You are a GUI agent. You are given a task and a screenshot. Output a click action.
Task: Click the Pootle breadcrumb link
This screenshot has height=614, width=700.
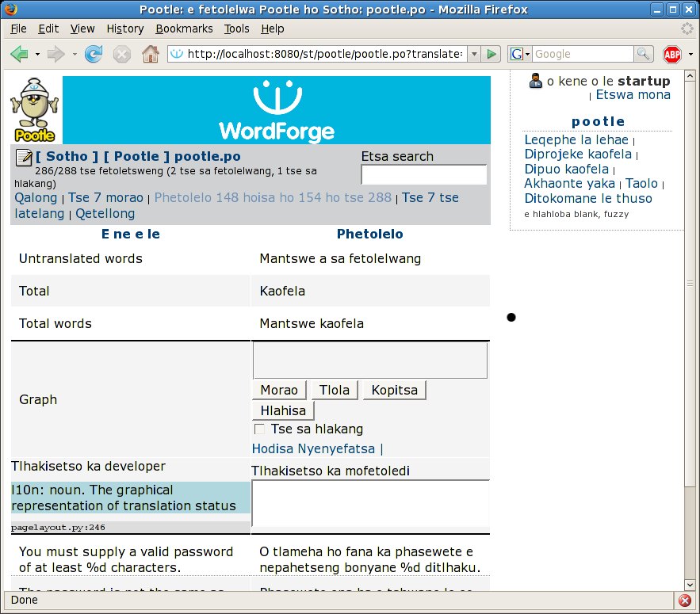point(136,157)
